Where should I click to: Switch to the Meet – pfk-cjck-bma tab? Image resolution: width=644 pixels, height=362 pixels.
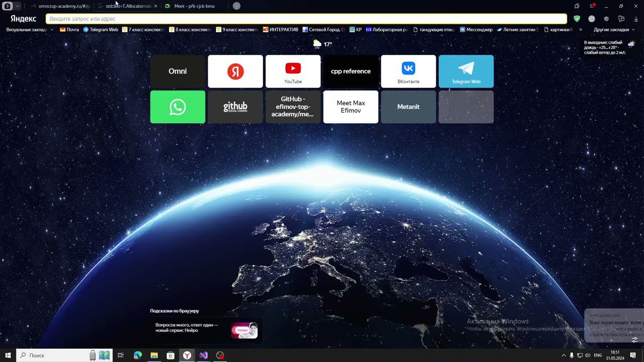(194, 6)
